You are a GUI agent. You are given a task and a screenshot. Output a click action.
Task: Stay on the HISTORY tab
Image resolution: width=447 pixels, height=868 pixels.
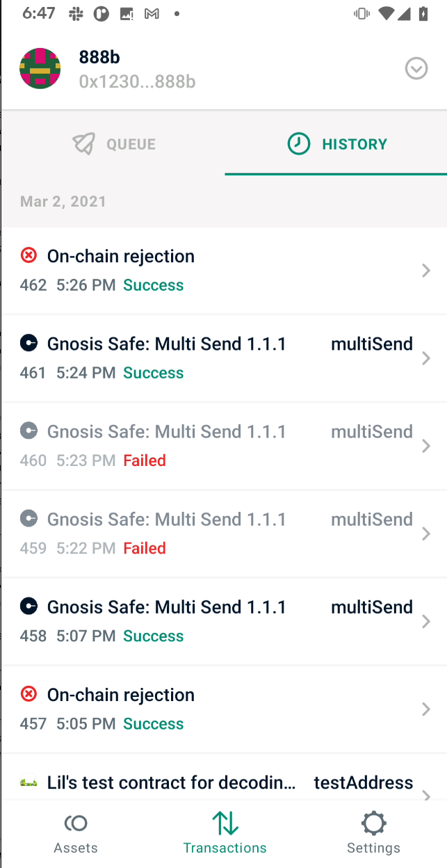[355, 144]
